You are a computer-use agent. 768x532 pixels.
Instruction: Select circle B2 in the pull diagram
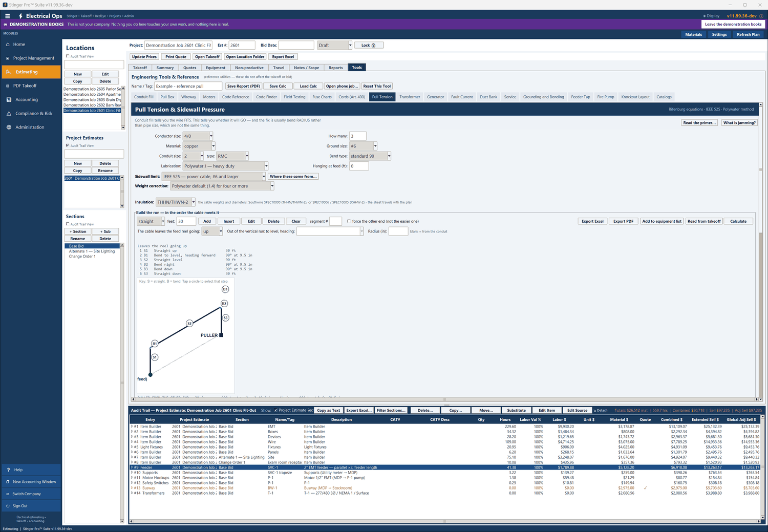pos(224,304)
